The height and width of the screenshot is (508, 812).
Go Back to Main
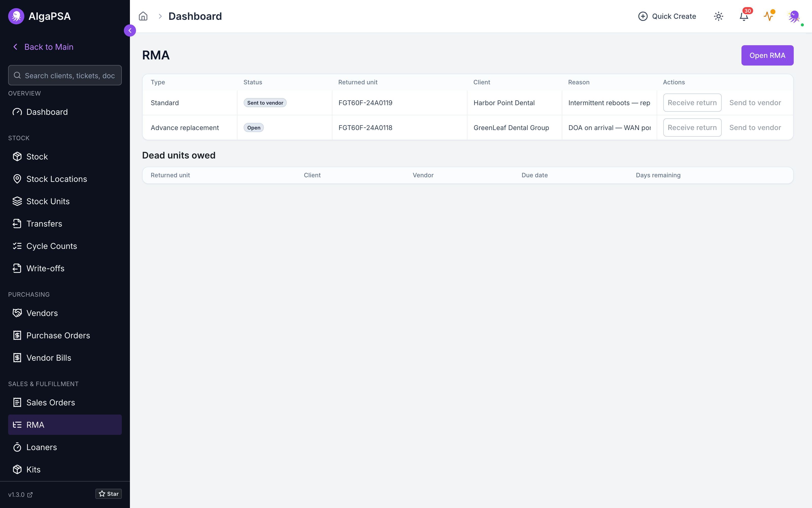[x=43, y=47]
